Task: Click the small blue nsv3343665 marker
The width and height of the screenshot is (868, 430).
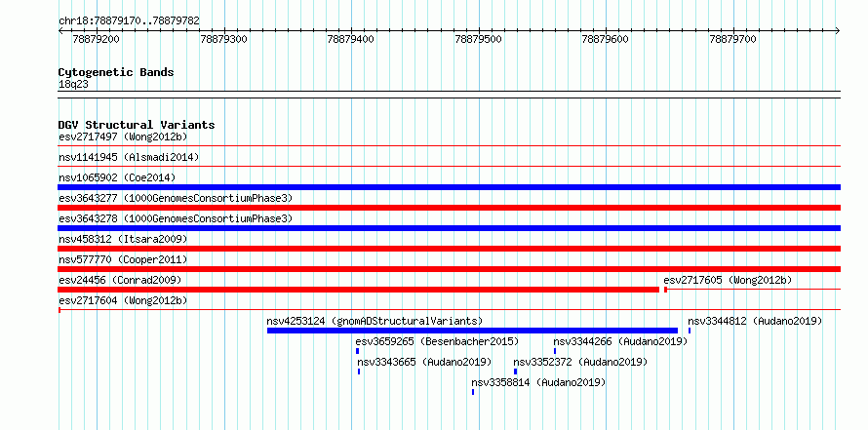Action: pyautogui.click(x=359, y=371)
